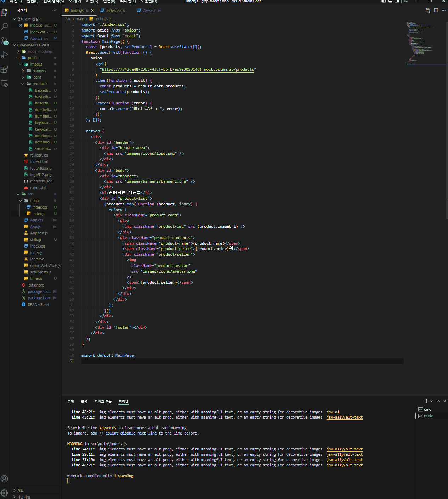Click the new terminal plus icon
The image size is (448, 499).
tap(426, 401)
